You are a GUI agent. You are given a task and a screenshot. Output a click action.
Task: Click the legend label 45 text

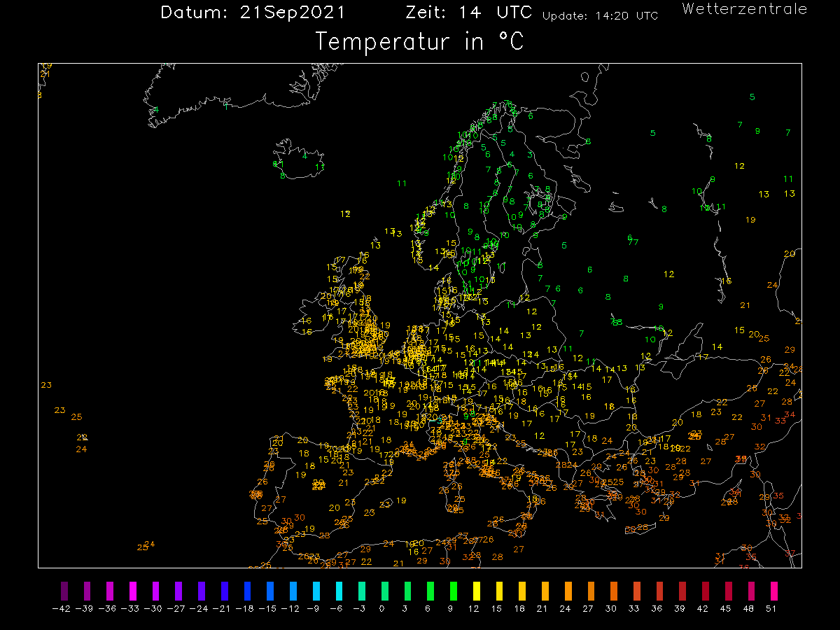click(728, 608)
